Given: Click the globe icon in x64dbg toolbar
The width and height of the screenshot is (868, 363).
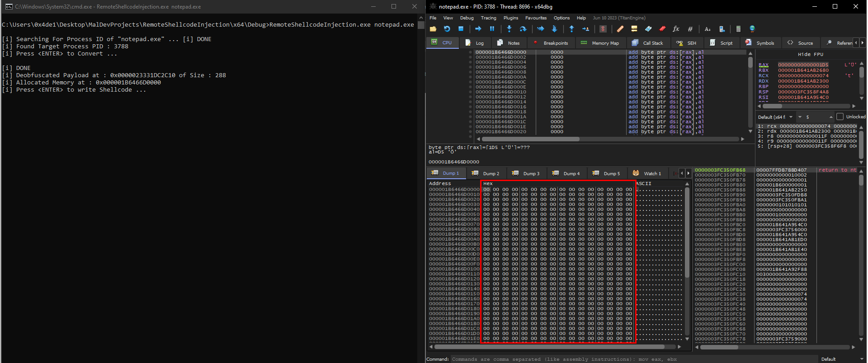Looking at the screenshot, I should (x=752, y=29).
